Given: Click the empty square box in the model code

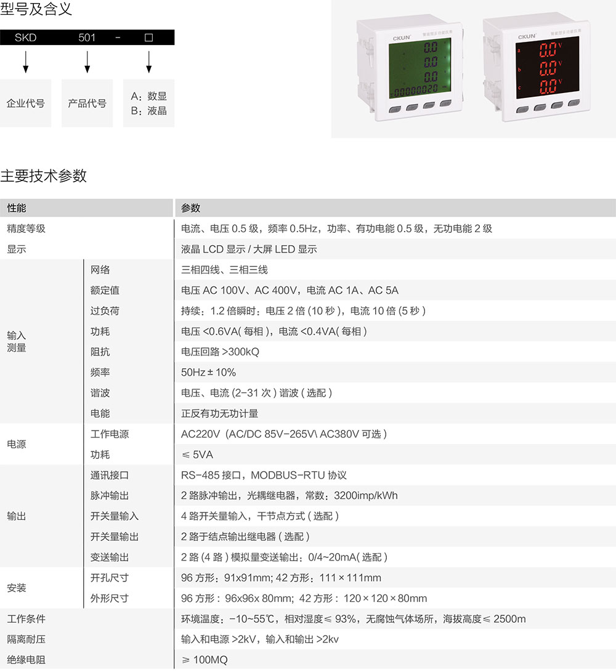Looking at the screenshot, I should click(x=148, y=38).
